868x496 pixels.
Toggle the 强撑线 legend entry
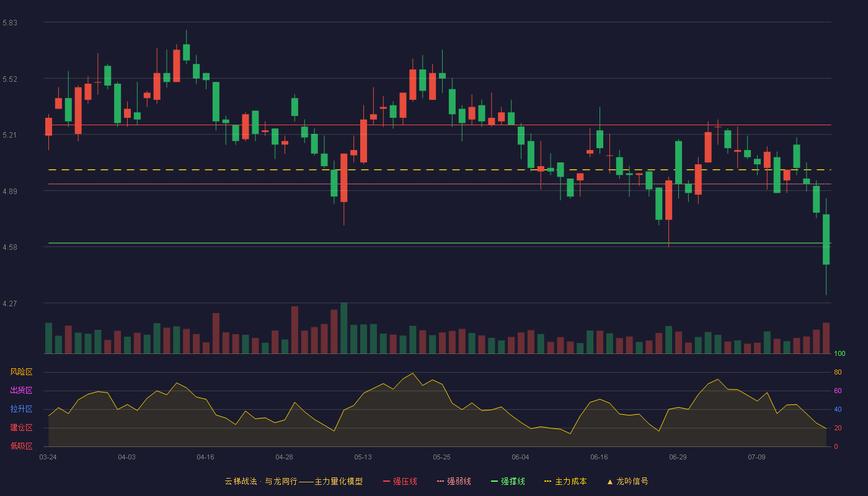(x=508, y=481)
